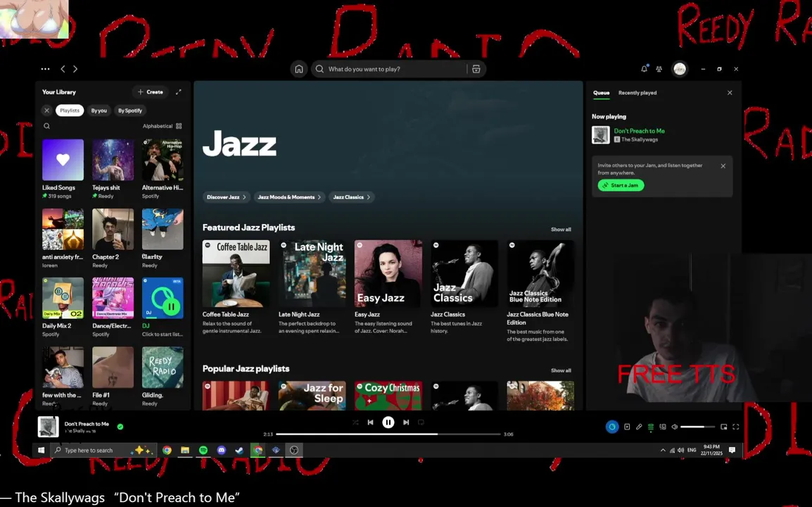The width and height of the screenshot is (812, 507).
Task: Click the Start a Jam button
Action: click(621, 185)
